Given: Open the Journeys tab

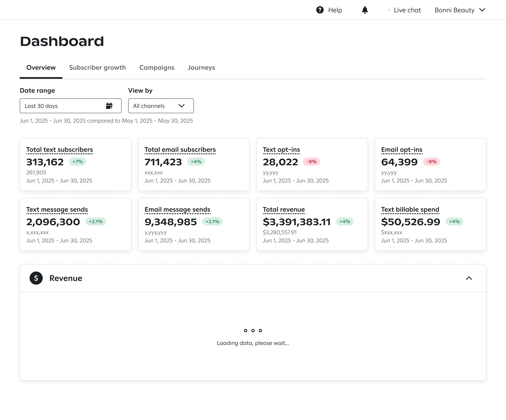Looking at the screenshot, I should 201,68.
